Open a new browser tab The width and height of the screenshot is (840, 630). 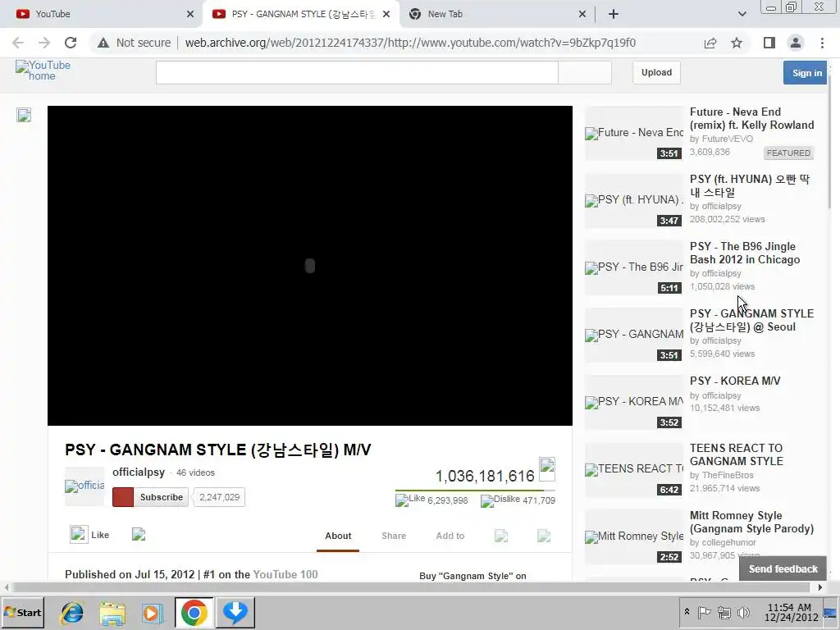click(x=614, y=14)
